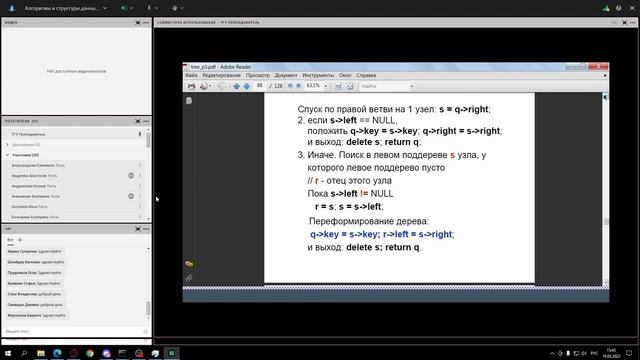The height and width of the screenshot is (360, 640).
Task: Click the next page arrow in Adobe Reader
Action: coord(247,86)
